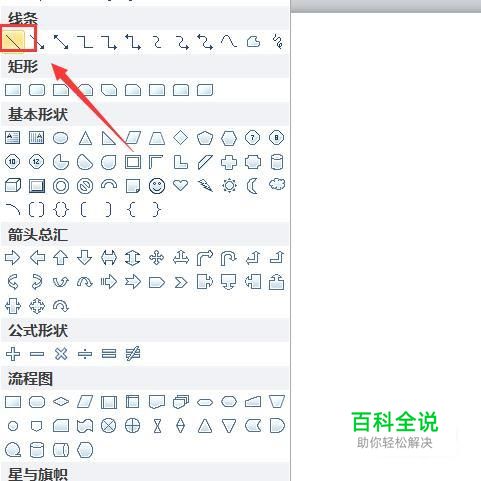Select the Scribble line shape
This screenshot has height=481, width=481.
(x=277, y=42)
